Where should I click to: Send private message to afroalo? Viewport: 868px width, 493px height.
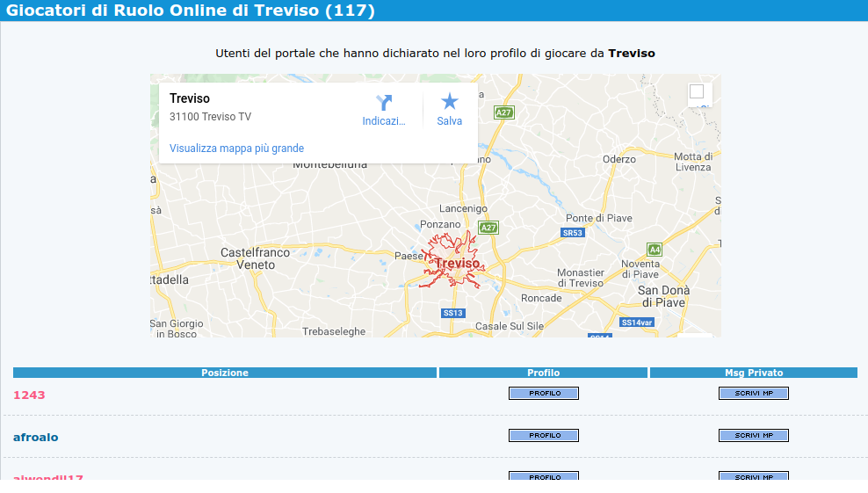pos(754,435)
